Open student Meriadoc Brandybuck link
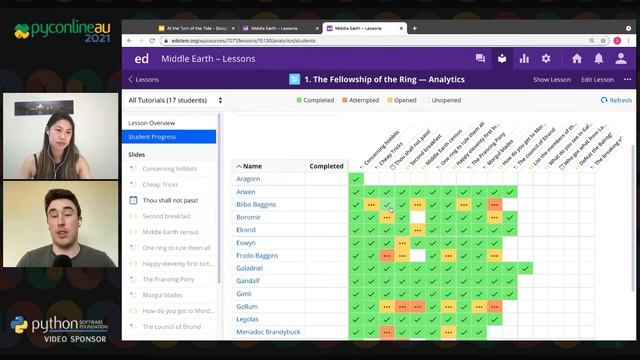 point(268,332)
